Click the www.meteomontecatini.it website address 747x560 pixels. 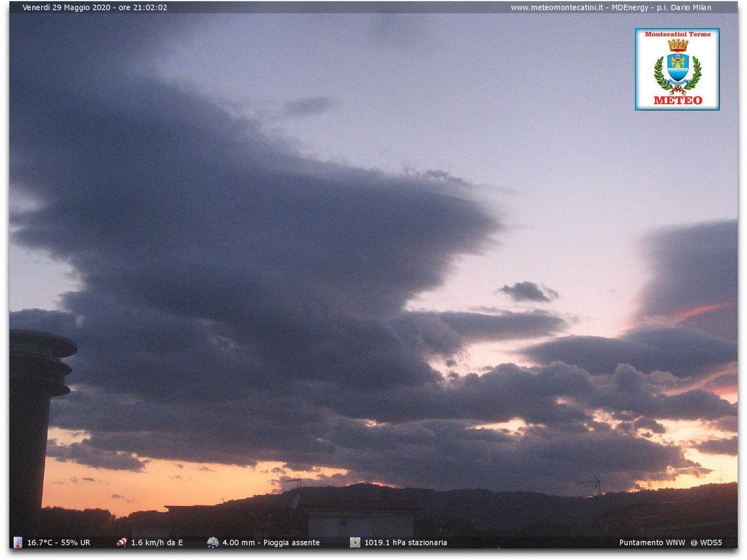(x=557, y=7)
